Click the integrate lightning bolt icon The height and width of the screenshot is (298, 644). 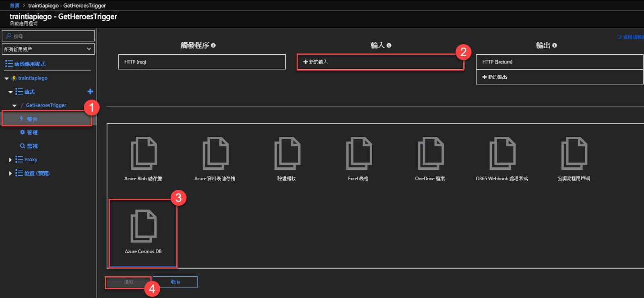22,119
